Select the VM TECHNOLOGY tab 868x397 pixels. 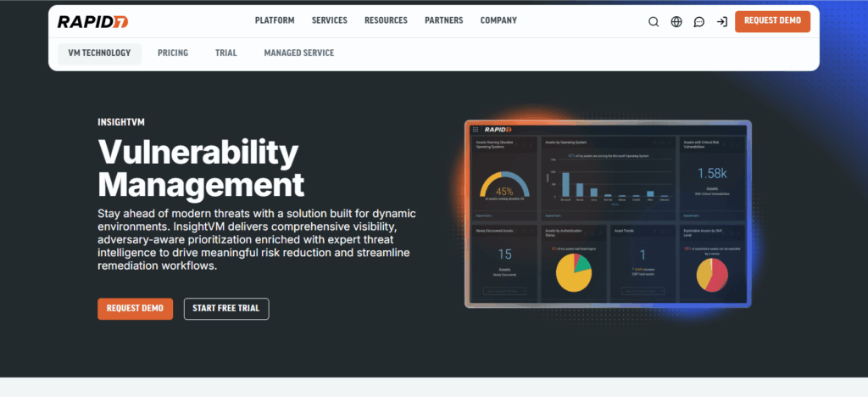[100, 53]
